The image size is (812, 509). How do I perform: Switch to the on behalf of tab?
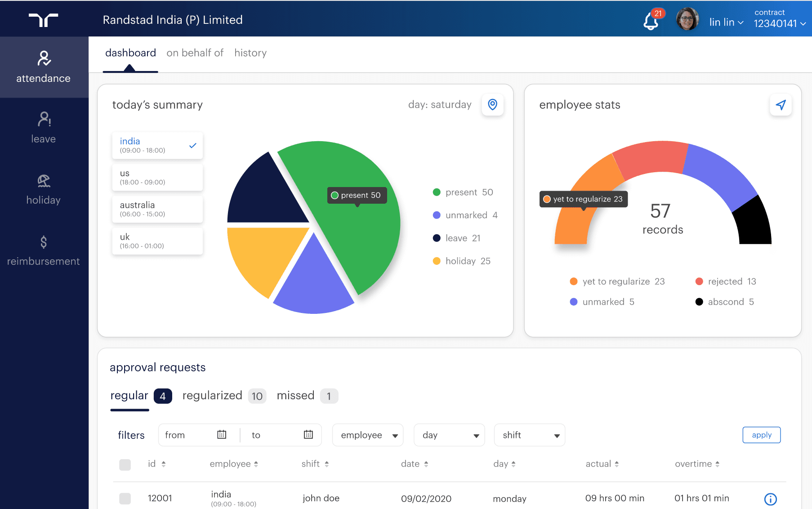(x=195, y=53)
